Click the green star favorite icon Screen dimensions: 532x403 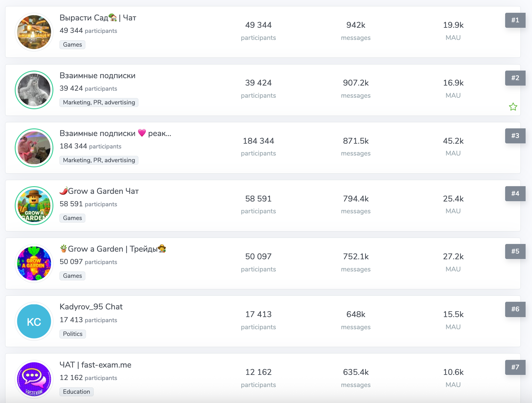click(513, 107)
